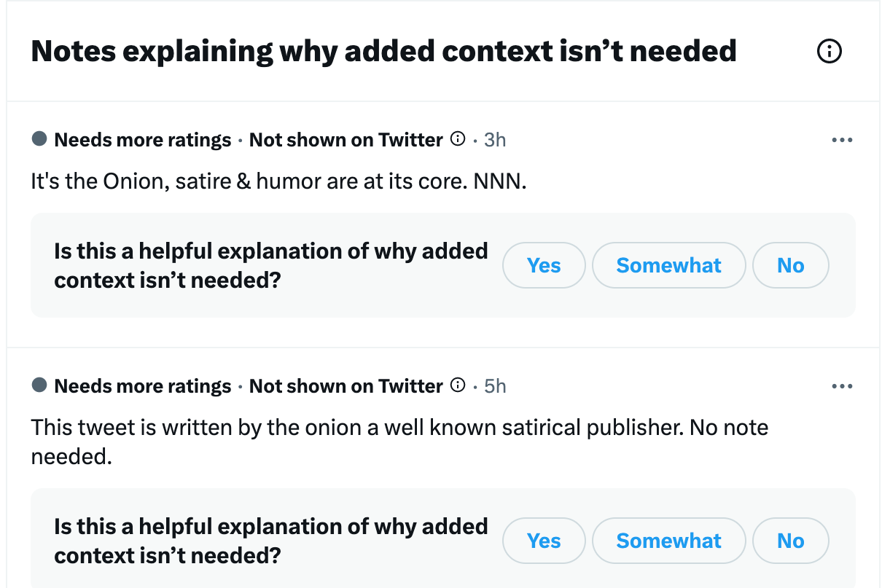Viewport: 882px width, 588px height.
Task: Choose Somewhat on the first note rating
Action: [x=668, y=265]
